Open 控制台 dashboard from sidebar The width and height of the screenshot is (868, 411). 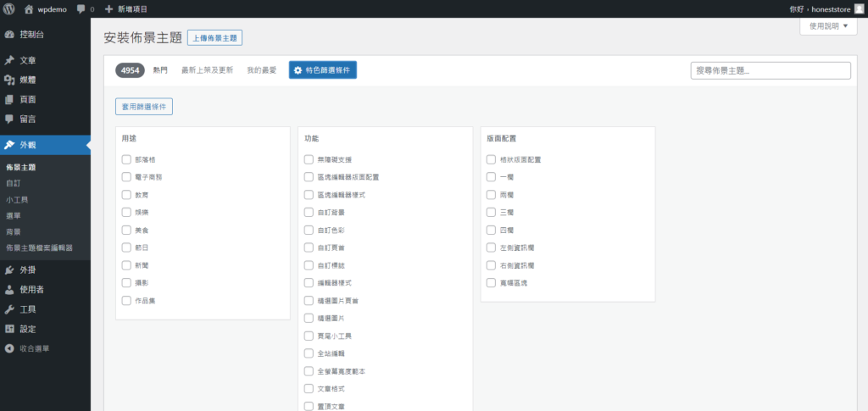[x=32, y=35]
